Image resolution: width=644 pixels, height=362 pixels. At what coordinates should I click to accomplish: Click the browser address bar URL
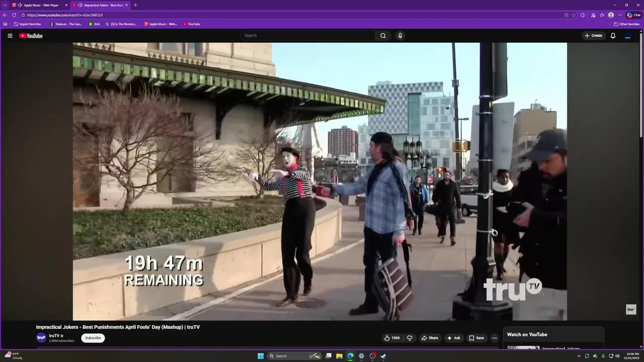point(65,15)
